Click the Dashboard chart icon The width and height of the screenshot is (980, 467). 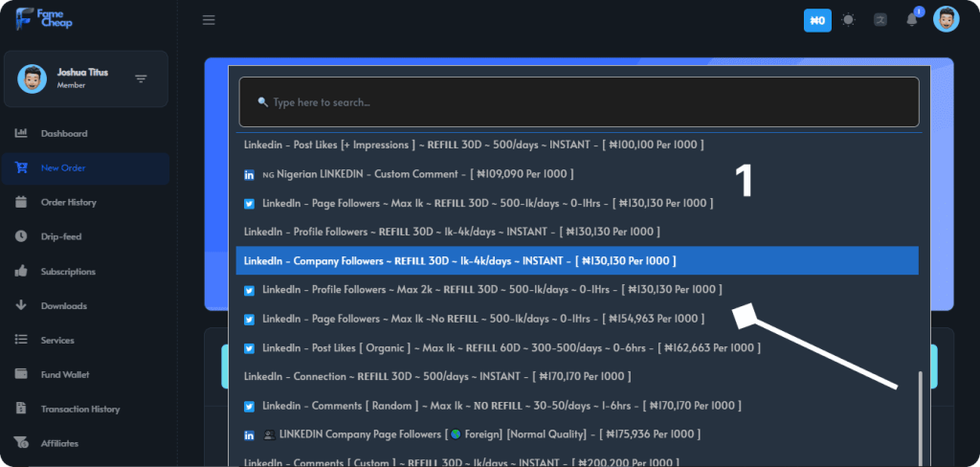[x=21, y=133]
